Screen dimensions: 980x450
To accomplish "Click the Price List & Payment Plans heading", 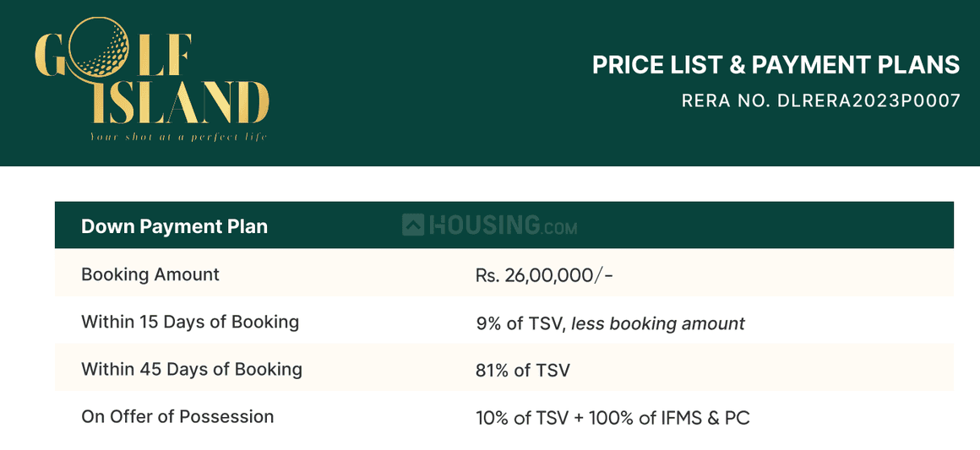I will [x=776, y=65].
